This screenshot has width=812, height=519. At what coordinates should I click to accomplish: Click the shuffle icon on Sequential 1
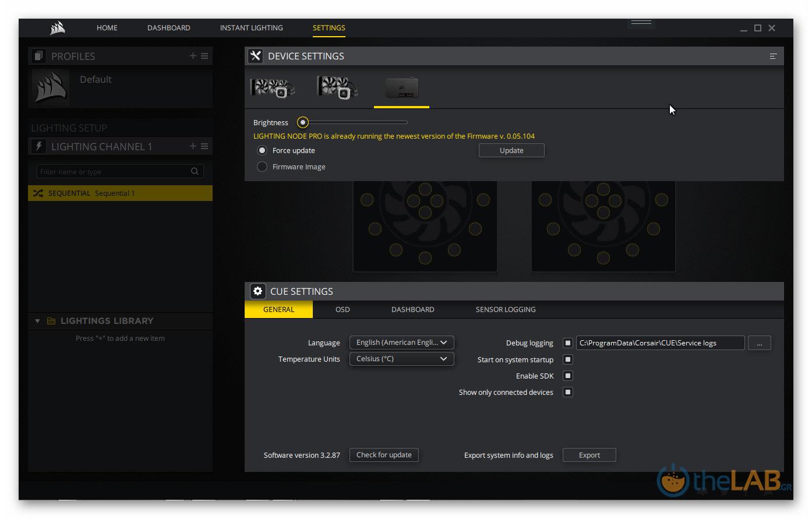pyautogui.click(x=38, y=193)
